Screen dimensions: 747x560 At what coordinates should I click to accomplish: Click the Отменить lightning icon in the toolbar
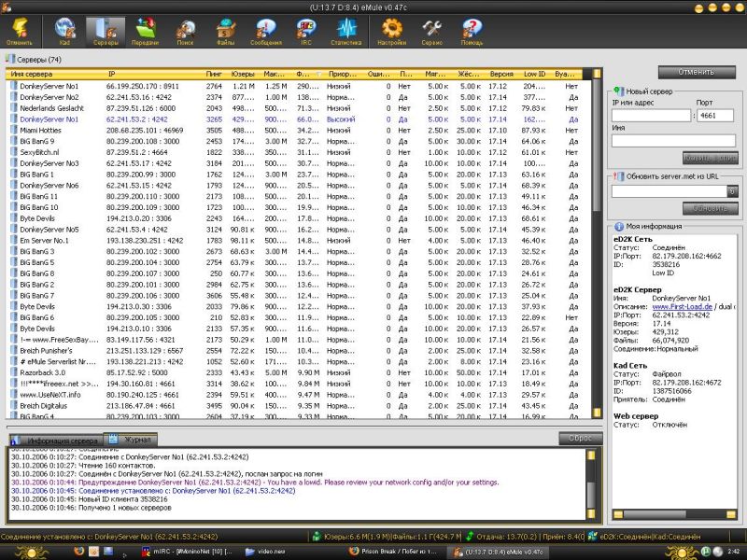click(x=19, y=32)
